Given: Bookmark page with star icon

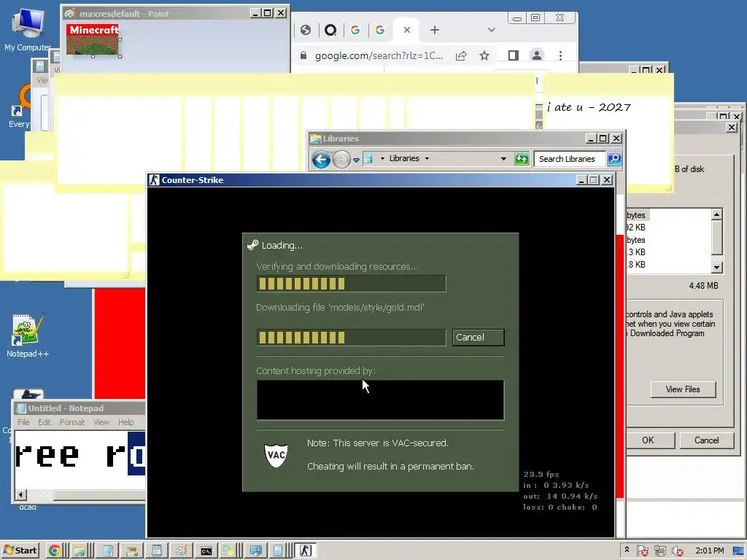Looking at the screenshot, I should click(484, 55).
